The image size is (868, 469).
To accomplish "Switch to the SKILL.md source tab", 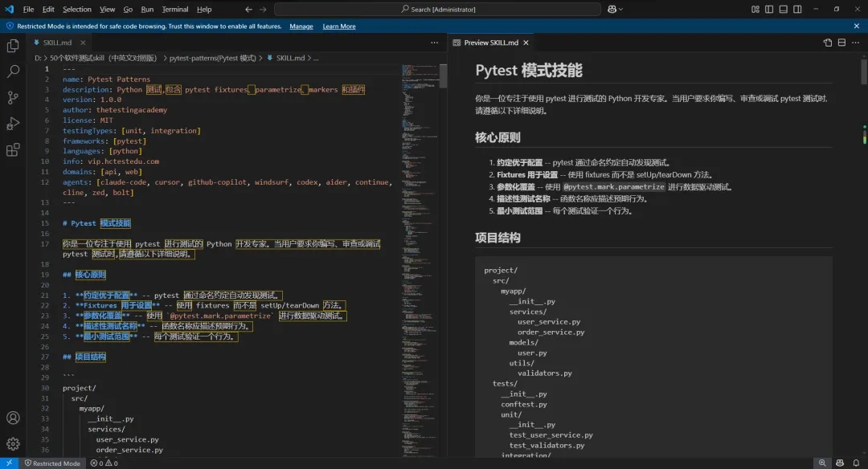I will tap(59, 43).
